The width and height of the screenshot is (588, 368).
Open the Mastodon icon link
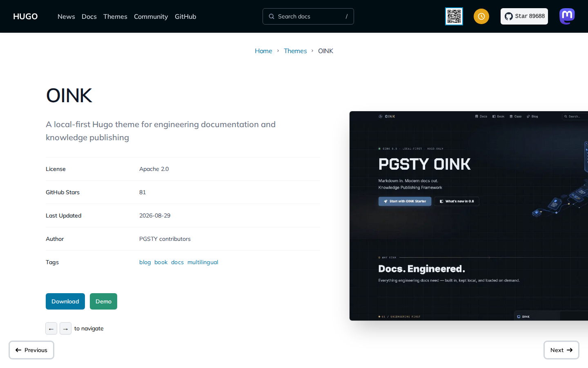567,16
